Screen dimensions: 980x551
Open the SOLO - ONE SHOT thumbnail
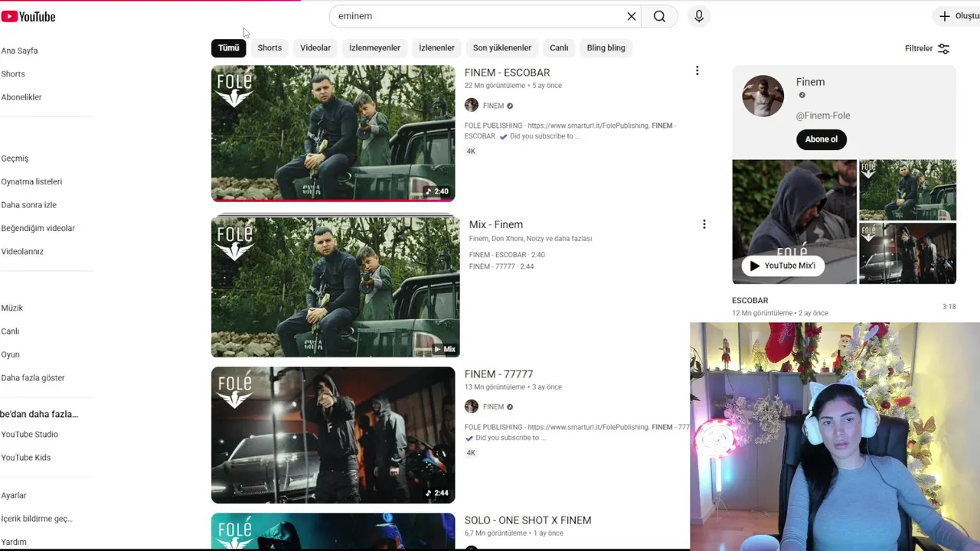tap(333, 532)
